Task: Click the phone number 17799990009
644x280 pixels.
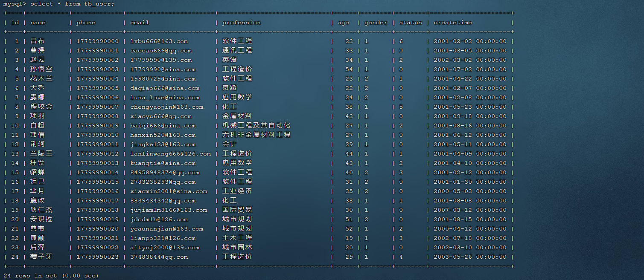Action: coord(97,126)
